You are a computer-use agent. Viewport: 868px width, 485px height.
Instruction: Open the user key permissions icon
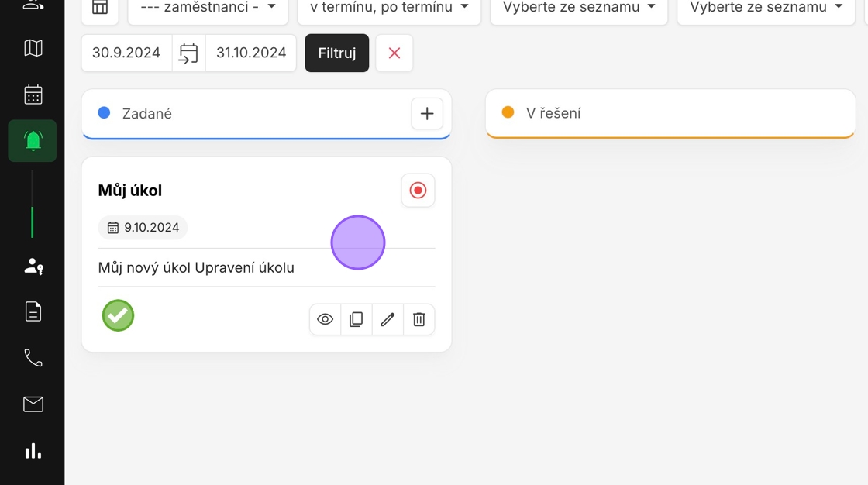point(33,267)
